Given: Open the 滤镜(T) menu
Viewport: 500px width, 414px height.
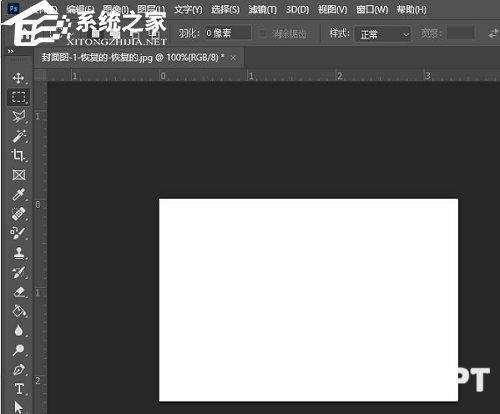Looking at the screenshot, I should [x=263, y=10].
